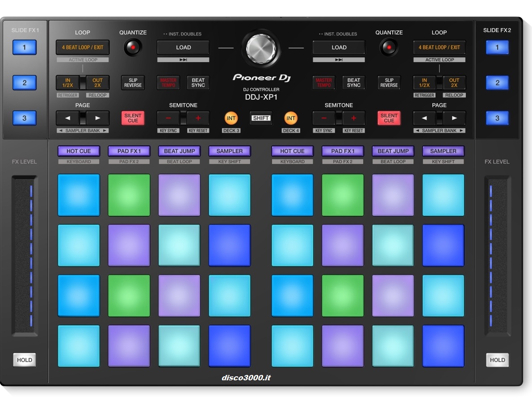This screenshot has width=532, height=400.
Task: Trigger SLIDE FX2 button 3
Action: 498,118
